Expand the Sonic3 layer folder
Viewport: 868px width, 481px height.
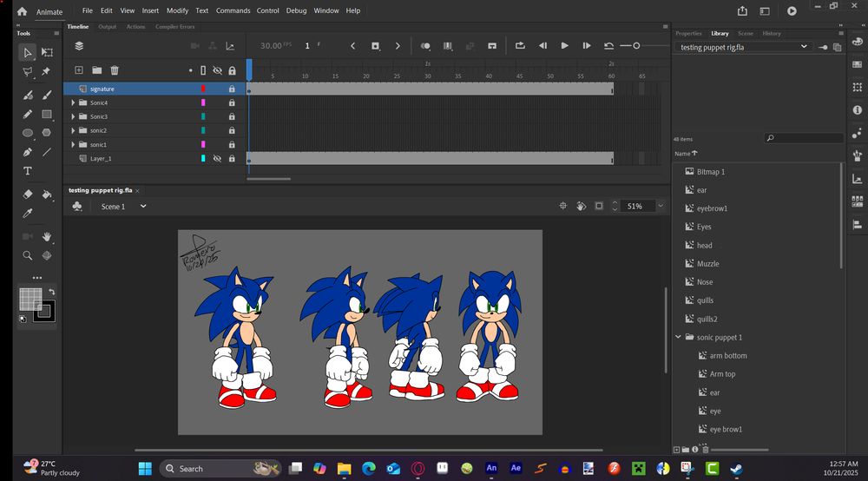[x=73, y=117]
